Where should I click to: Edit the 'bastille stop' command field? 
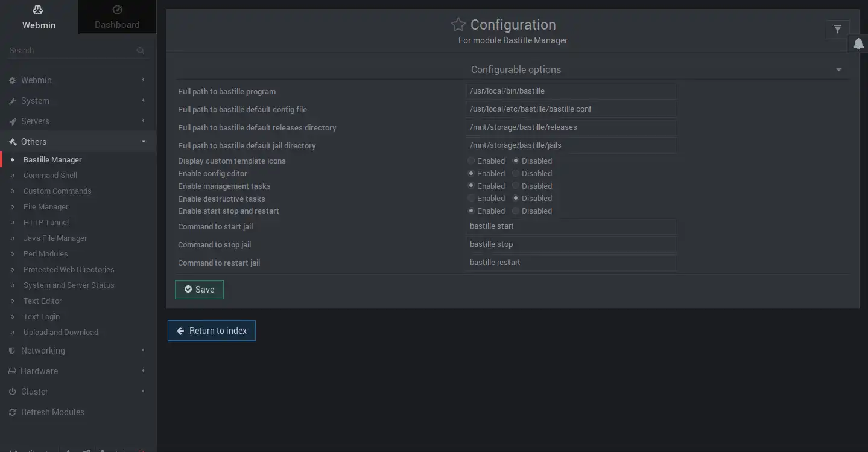(571, 244)
